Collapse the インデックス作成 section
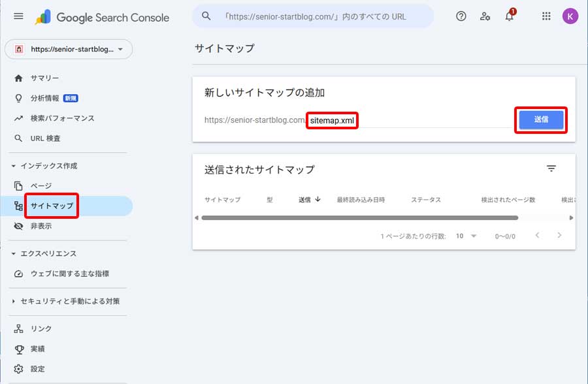Viewport: 588px width, 384px height. [14, 165]
